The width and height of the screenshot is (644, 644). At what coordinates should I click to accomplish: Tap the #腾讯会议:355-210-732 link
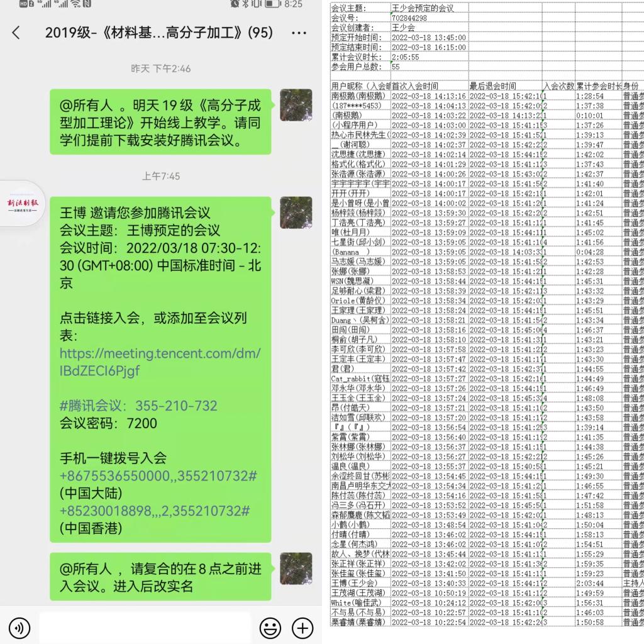click(138, 406)
